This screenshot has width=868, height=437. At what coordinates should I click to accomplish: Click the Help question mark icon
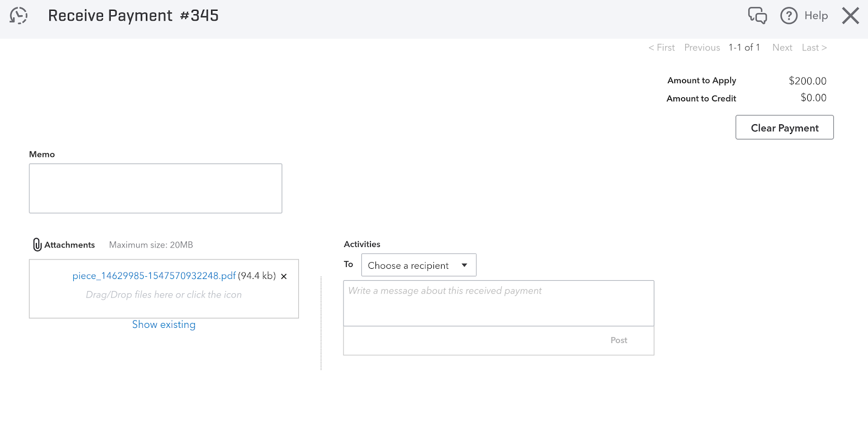click(x=789, y=16)
